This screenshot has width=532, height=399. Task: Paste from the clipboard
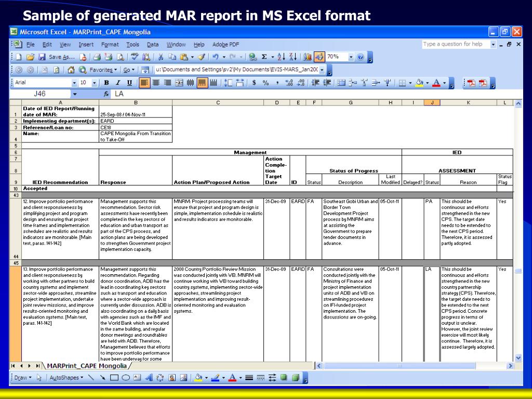184,57
